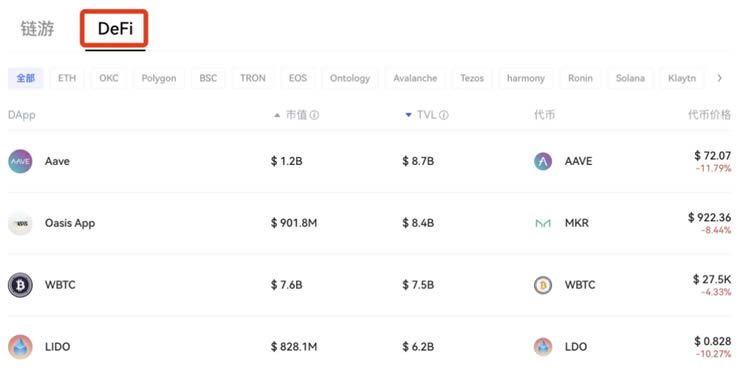Filter by Solana chain
This screenshot has width=750, height=380.
click(630, 78)
